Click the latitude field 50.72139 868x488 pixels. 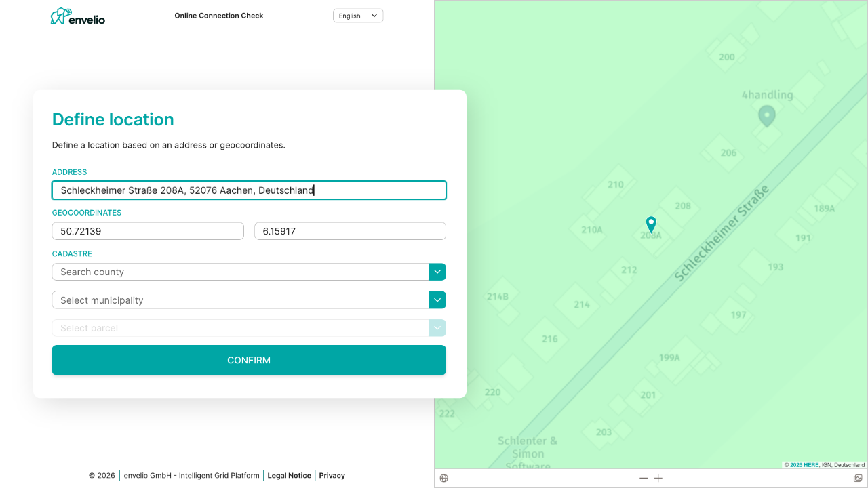[148, 231]
